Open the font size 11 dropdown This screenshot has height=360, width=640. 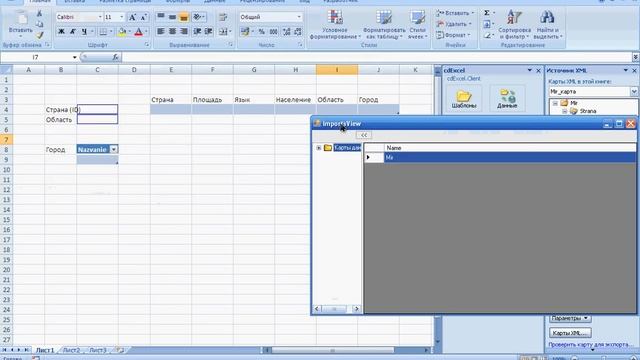(122, 17)
